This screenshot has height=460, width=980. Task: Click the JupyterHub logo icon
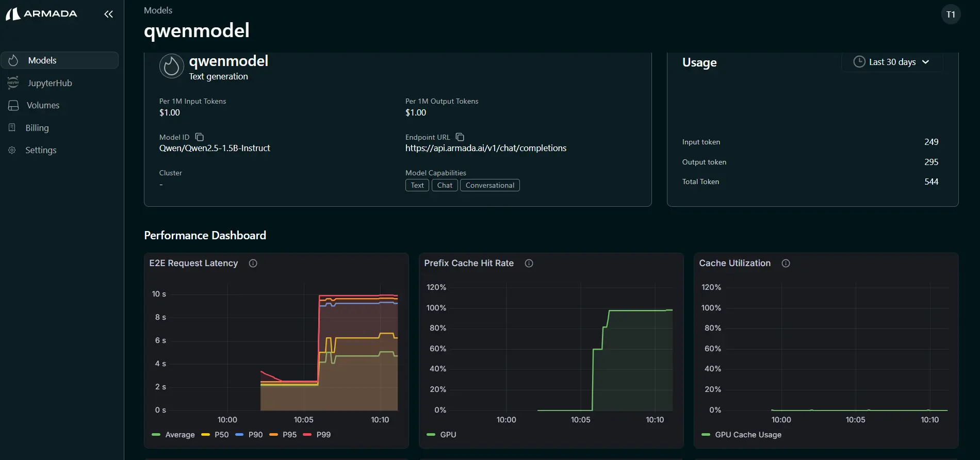click(13, 83)
